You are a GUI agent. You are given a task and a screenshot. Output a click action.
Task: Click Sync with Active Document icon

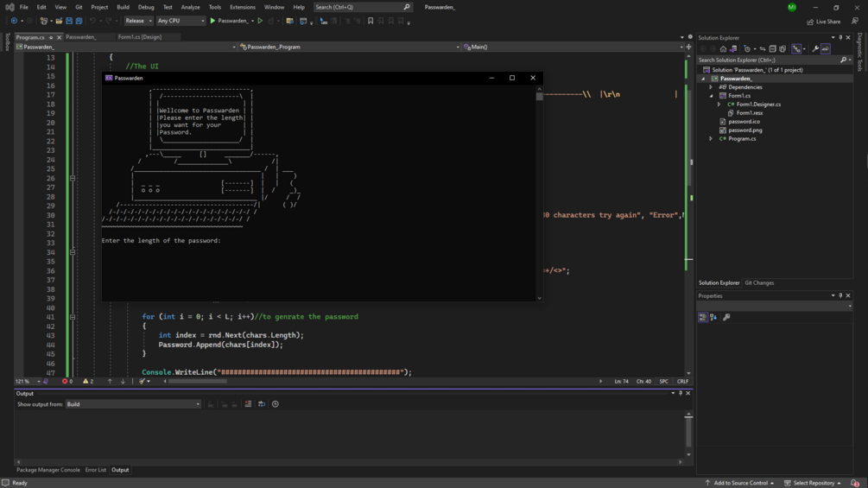point(763,48)
